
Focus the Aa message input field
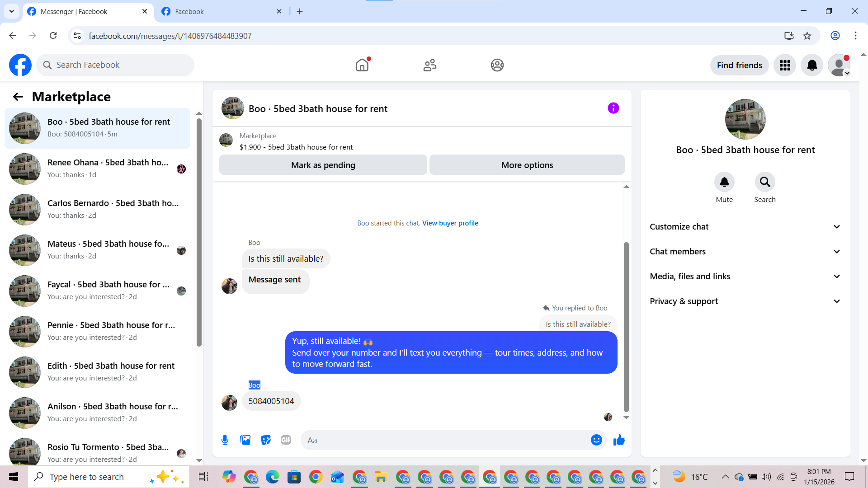[445, 440]
